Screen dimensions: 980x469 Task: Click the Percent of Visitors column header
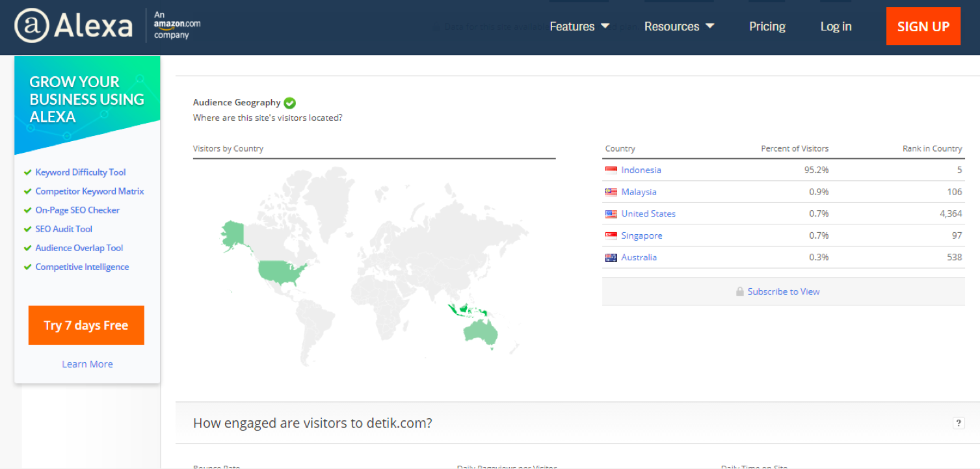[795, 148]
